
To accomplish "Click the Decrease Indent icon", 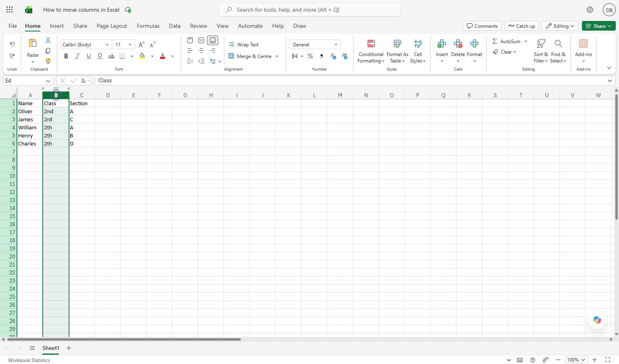I will click(190, 61).
